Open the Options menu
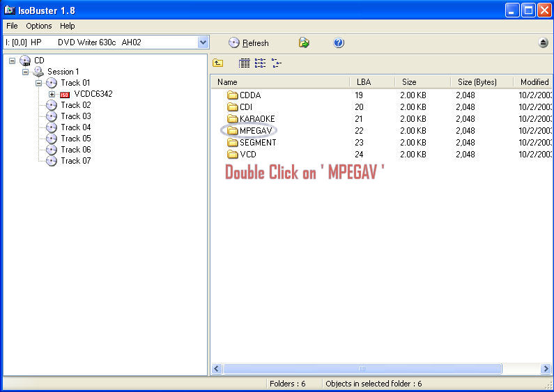554x392 pixels. (39, 26)
